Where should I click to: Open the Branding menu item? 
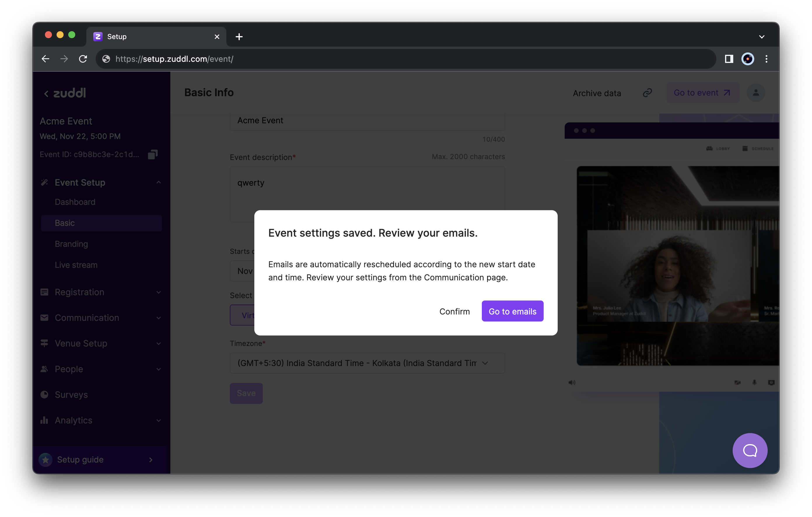(71, 244)
